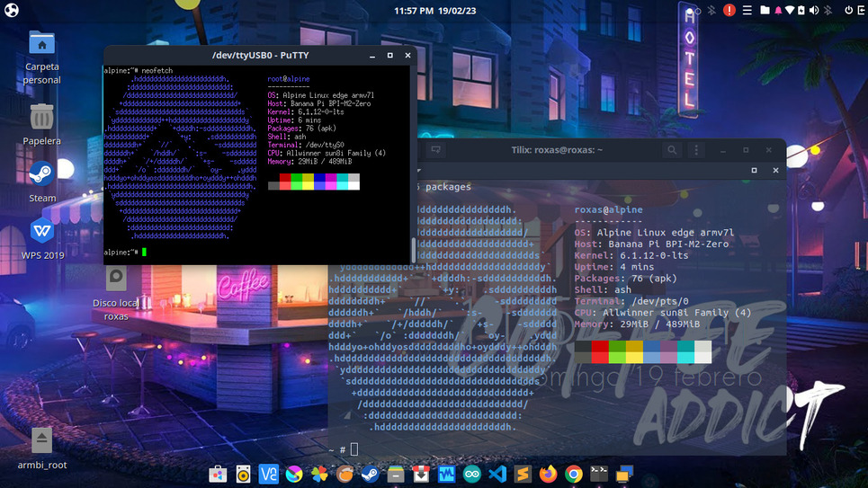Click 'Terminal: /dev/pts/0' in Tilix
Screen dimensions: 868x488
(x=631, y=302)
